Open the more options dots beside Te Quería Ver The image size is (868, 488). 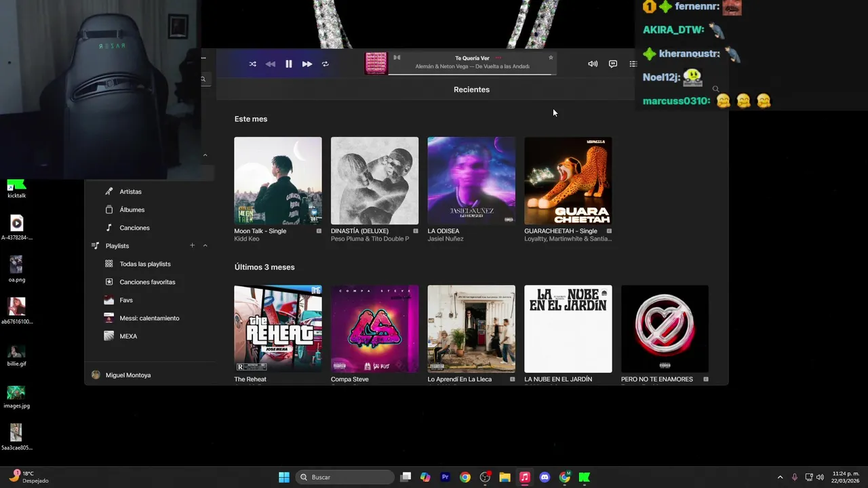[x=498, y=58]
